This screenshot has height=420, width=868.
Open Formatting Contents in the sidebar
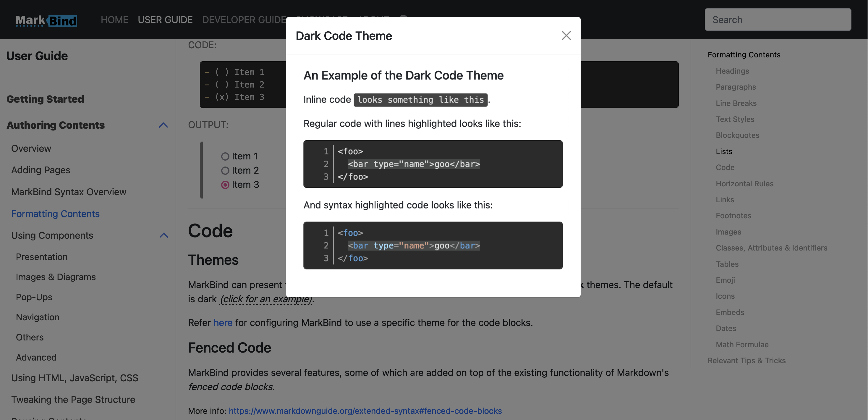tap(55, 214)
